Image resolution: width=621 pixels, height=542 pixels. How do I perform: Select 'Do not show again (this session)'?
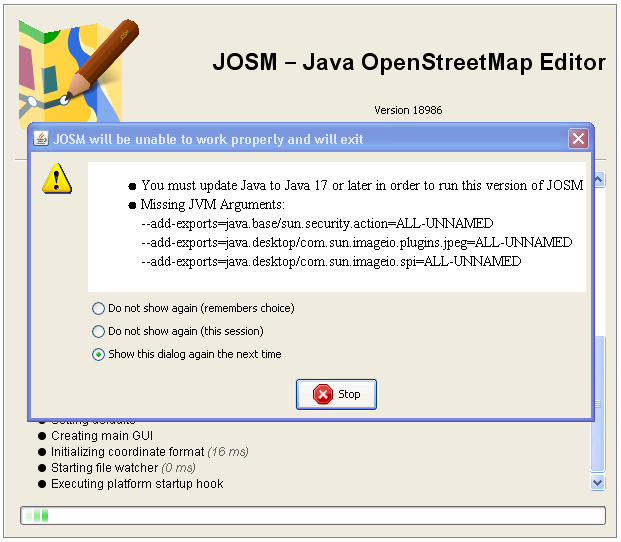click(98, 331)
